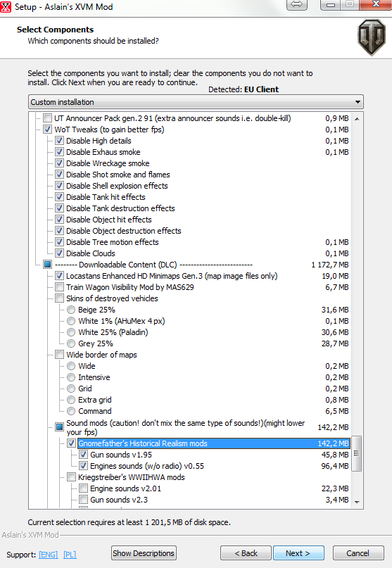
Task: Click the World of Tanks logo emblem
Action: (372, 37)
